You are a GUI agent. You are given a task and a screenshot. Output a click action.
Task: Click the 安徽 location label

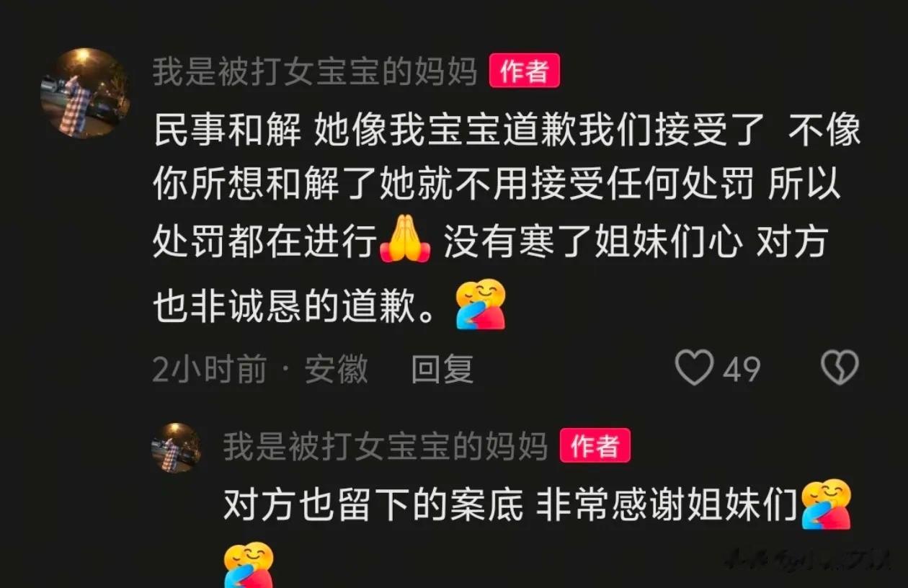coord(336,370)
